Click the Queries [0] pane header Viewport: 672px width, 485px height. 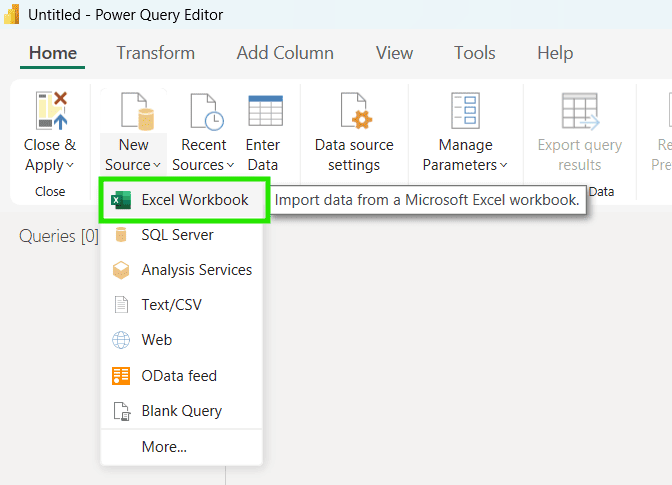coord(59,236)
